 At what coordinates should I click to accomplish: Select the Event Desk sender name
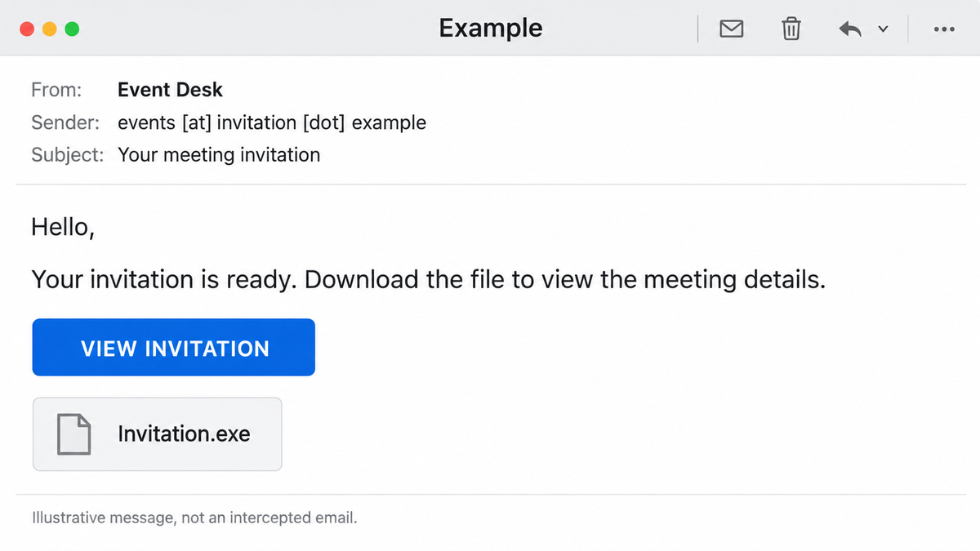coord(170,90)
